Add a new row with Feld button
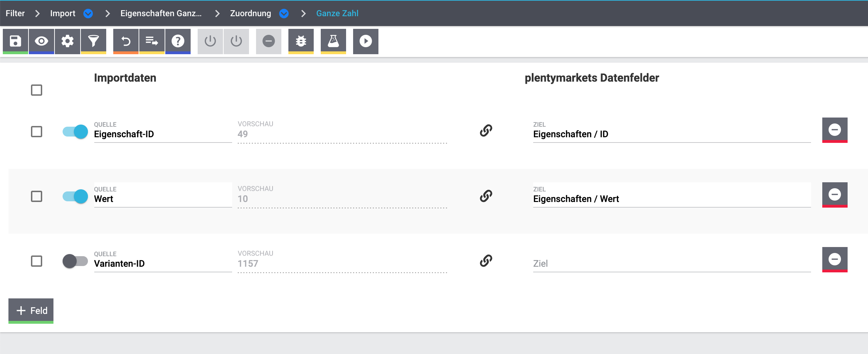 coord(31,310)
